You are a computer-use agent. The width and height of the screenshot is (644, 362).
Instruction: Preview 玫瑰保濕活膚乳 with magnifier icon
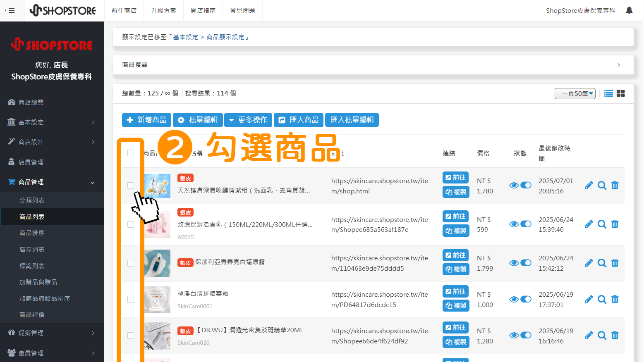tap(602, 224)
